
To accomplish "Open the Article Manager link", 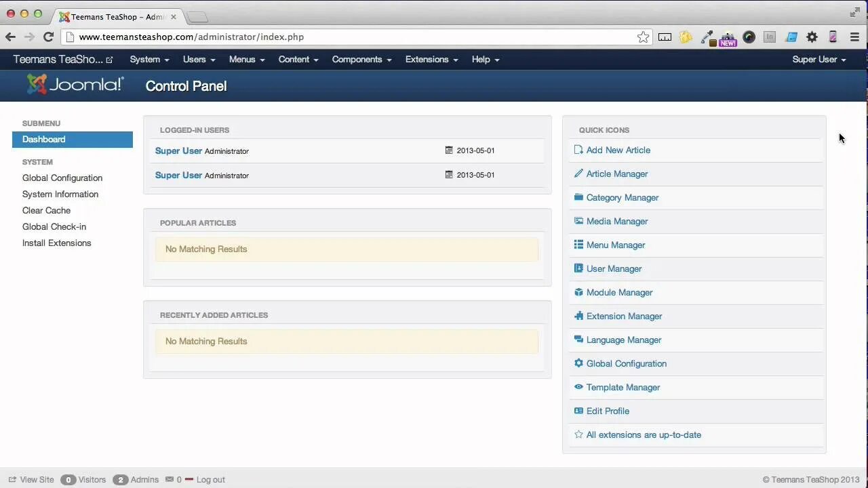I will [617, 174].
